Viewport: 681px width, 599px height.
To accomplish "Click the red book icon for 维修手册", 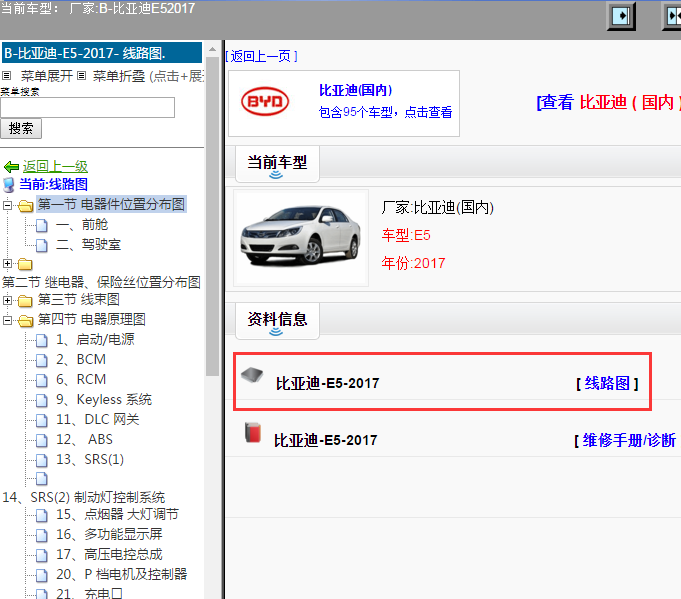I will pyautogui.click(x=253, y=434).
